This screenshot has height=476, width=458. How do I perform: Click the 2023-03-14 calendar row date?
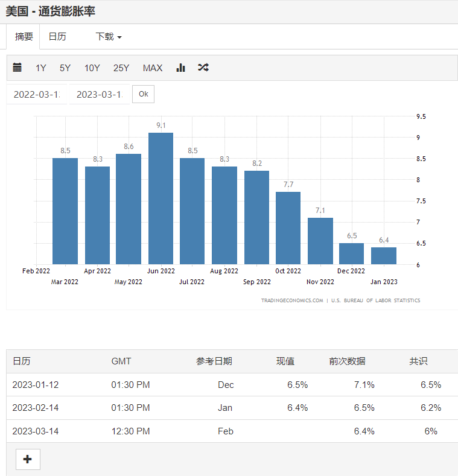tap(36, 431)
